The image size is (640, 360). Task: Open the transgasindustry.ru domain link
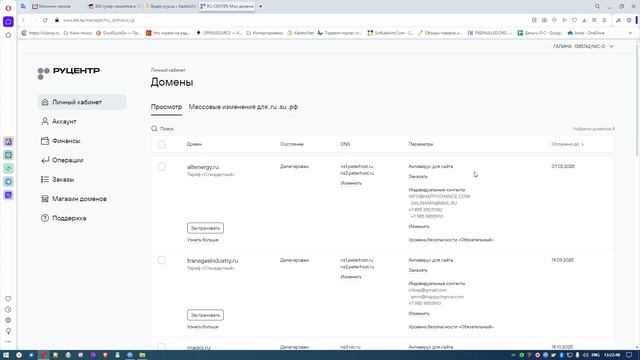click(213, 260)
